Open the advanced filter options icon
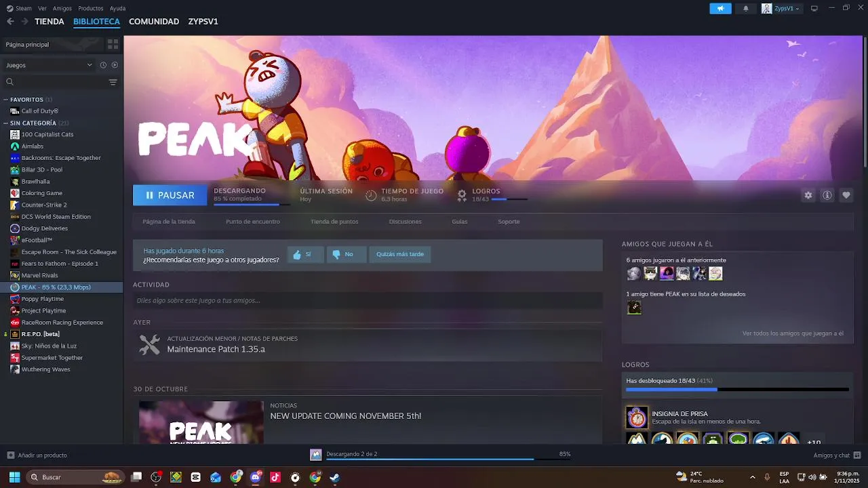Viewport: 868px width, 488px height. (113, 82)
